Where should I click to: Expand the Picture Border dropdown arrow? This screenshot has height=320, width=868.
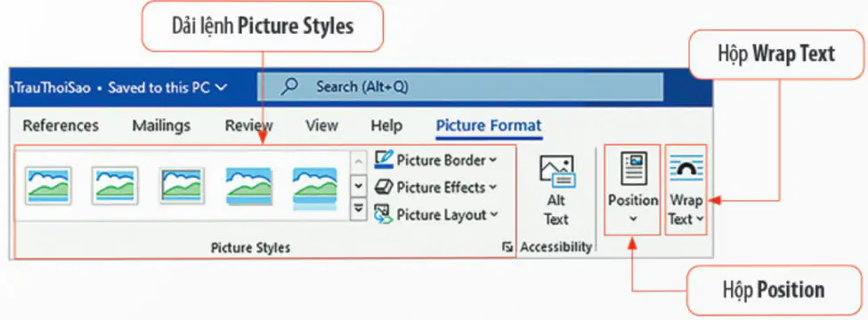tap(492, 160)
